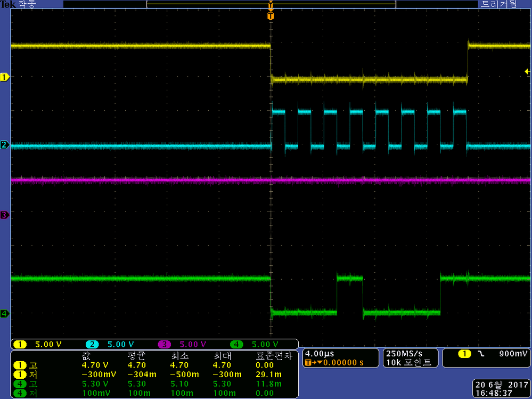
Task: Click the 최소 column header
Action: (x=180, y=356)
